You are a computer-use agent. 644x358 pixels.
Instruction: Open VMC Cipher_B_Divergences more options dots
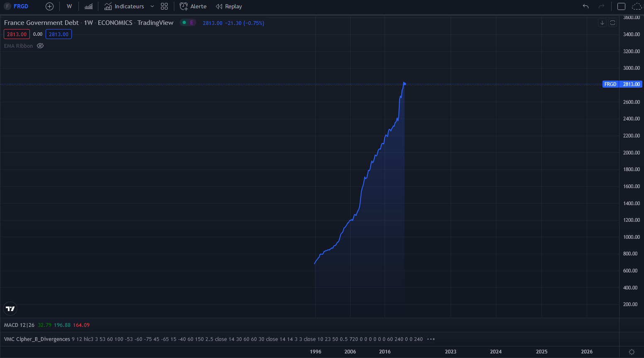click(431, 339)
